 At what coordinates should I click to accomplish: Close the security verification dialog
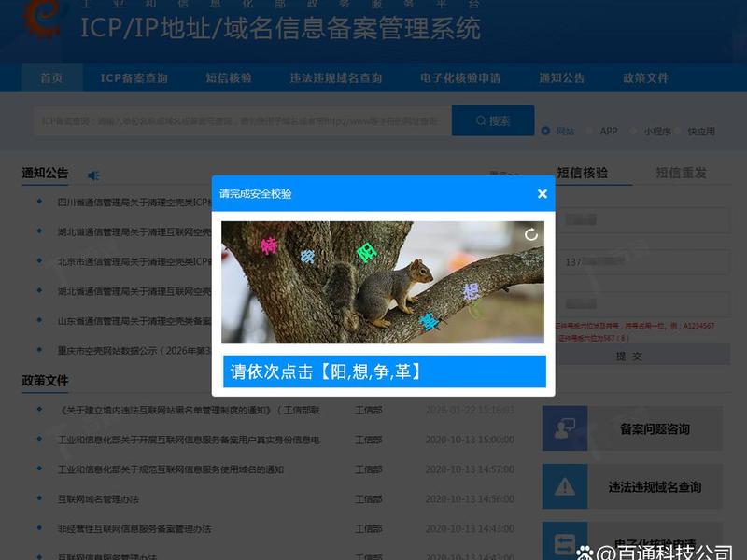[x=543, y=194]
